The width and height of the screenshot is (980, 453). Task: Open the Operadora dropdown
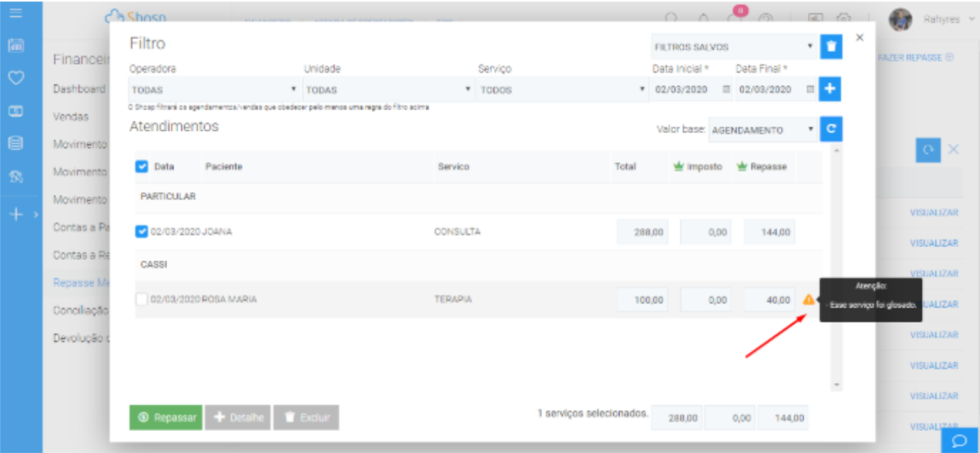(214, 90)
